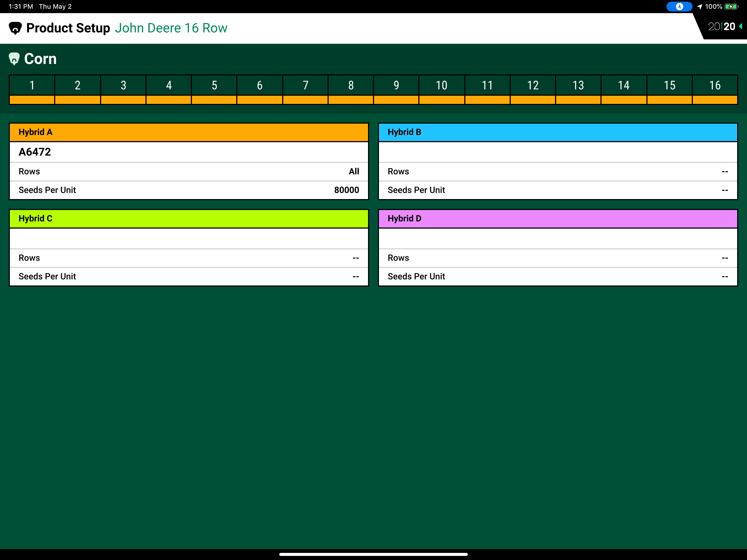Tap the iPad home indicator bar

373,554
